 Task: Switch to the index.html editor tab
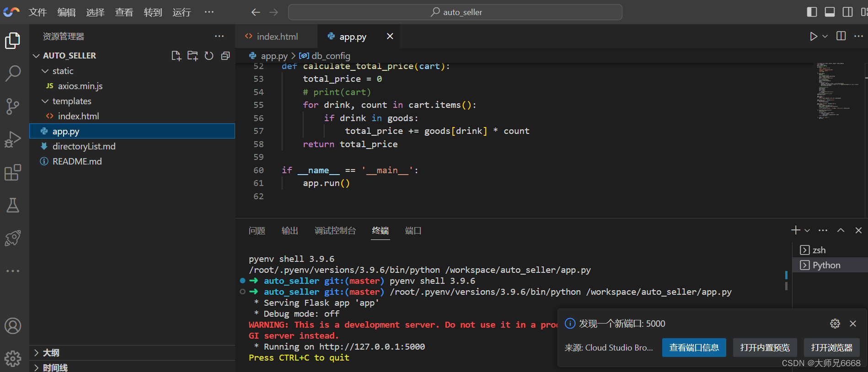click(x=276, y=37)
